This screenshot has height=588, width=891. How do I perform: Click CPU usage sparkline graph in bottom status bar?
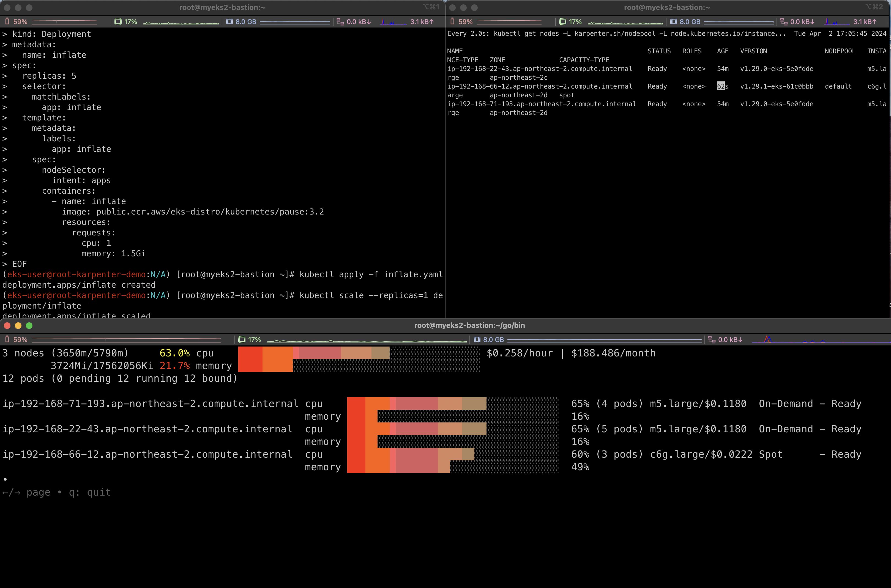pyautogui.click(x=367, y=340)
